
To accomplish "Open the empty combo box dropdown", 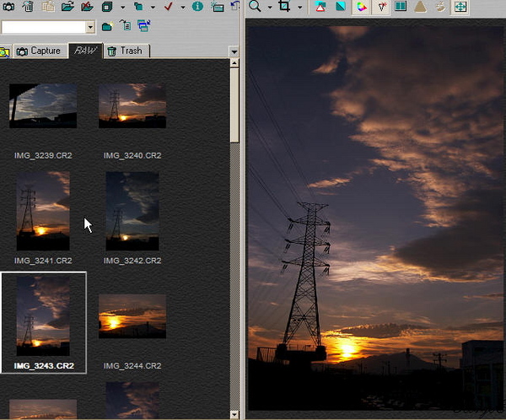I will 90,27.
